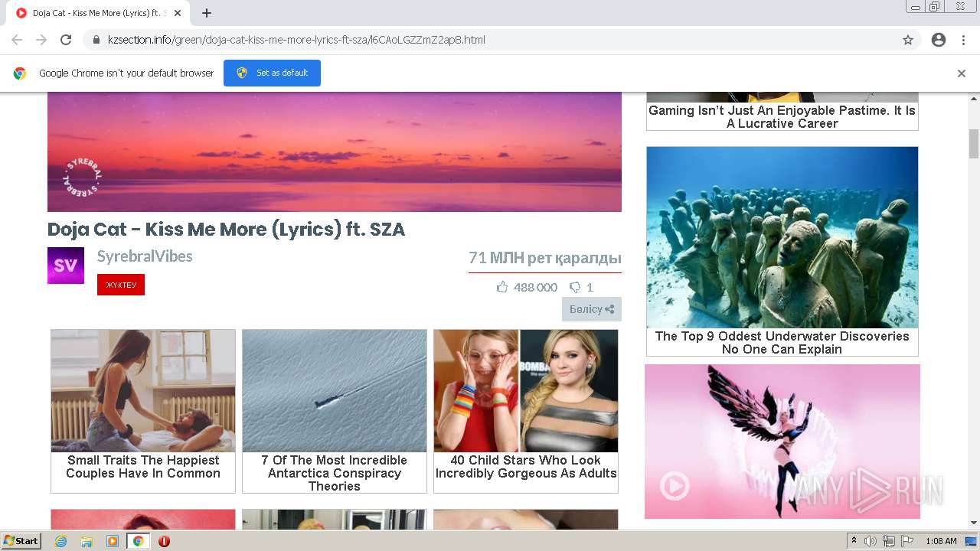
Task: Open Top 9 Oddest Underwater Discoveries link
Action: 782,343
